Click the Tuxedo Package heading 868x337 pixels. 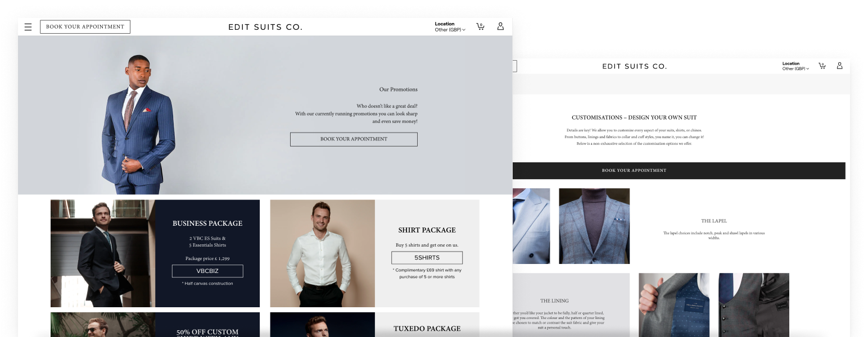(427, 329)
